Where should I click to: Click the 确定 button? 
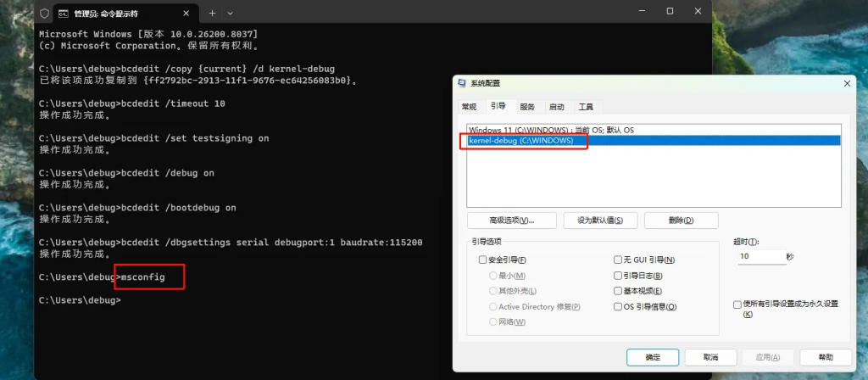tap(653, 357)
